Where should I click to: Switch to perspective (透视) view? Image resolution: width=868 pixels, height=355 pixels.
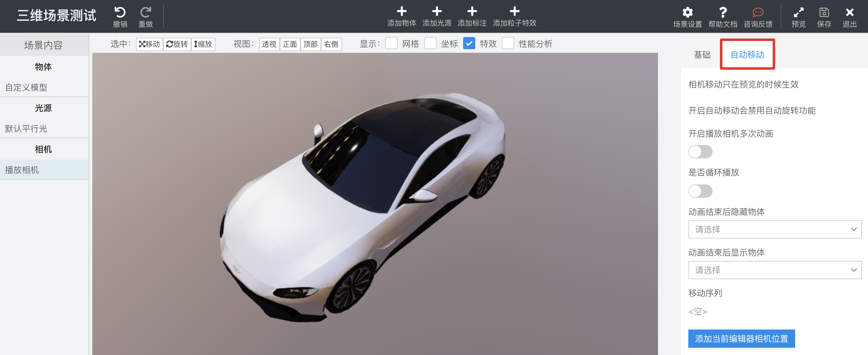pyautogui.click(x=269, y=44)
